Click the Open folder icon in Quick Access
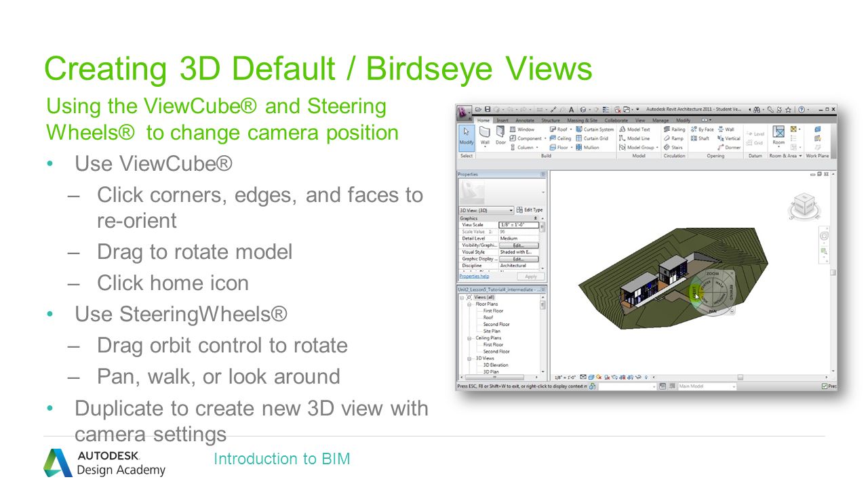 tap(479, 109)
